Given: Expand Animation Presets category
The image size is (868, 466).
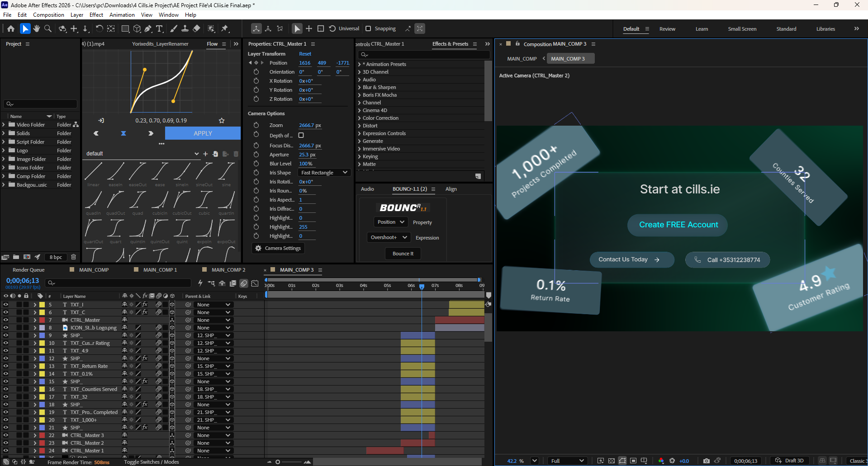Looking at the screenshot, I should click(x=359, y=64).
